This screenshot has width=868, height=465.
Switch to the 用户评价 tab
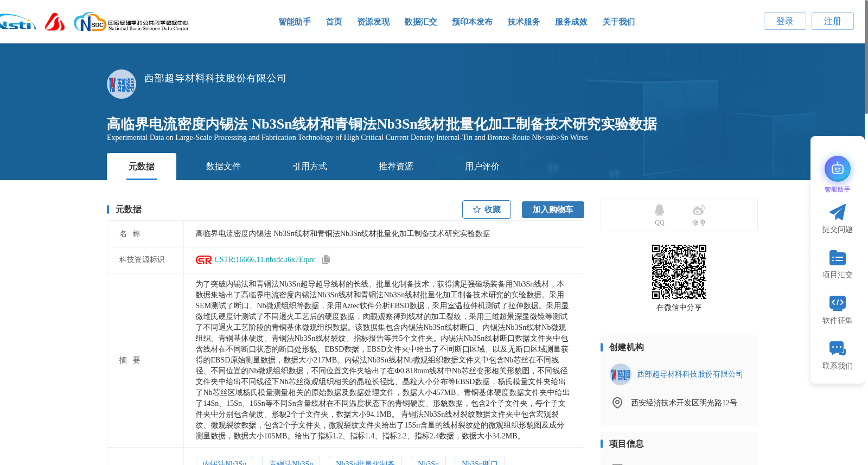pyautogui.click(x=482, y=167)
